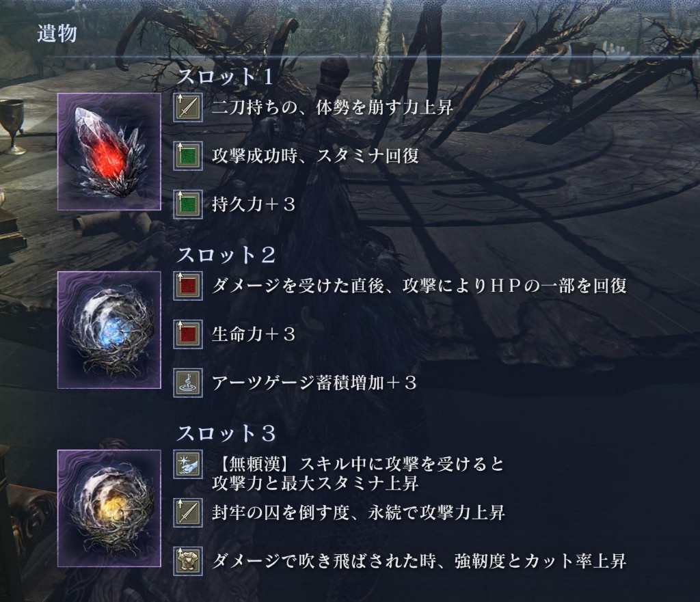The image size is (700, 602).
Task: Click green icon beside 持久力+3
Action: coord(188,205)
